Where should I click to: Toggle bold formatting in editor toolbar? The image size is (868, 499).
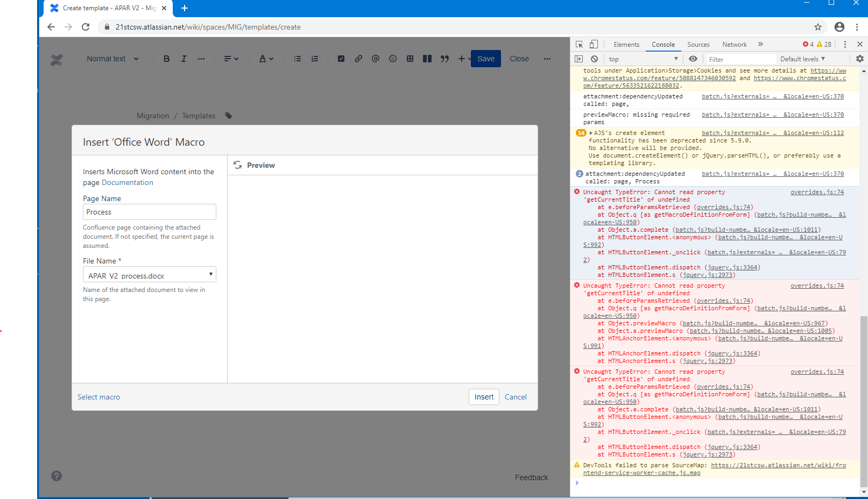click(x=167, y=59)
